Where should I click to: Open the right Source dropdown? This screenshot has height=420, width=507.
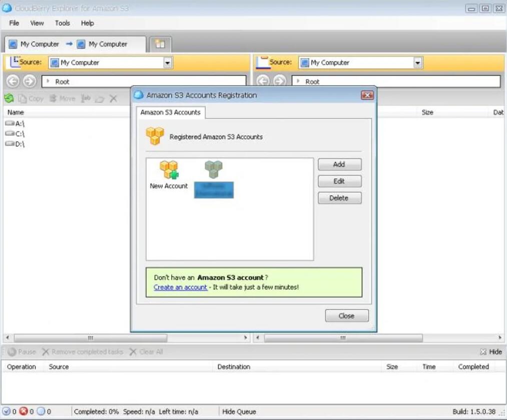(x=418, y=63)
